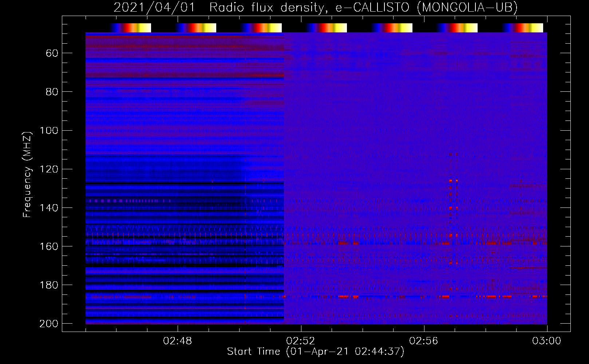Click the 02:48 time tick label
Screen dimensions: 589x364
coord(178,341)
